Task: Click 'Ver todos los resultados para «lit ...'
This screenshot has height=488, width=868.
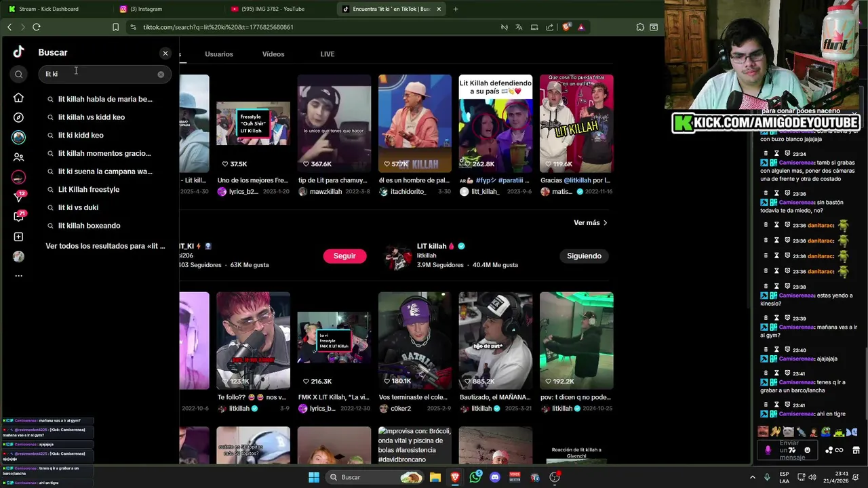Action: 105,246
